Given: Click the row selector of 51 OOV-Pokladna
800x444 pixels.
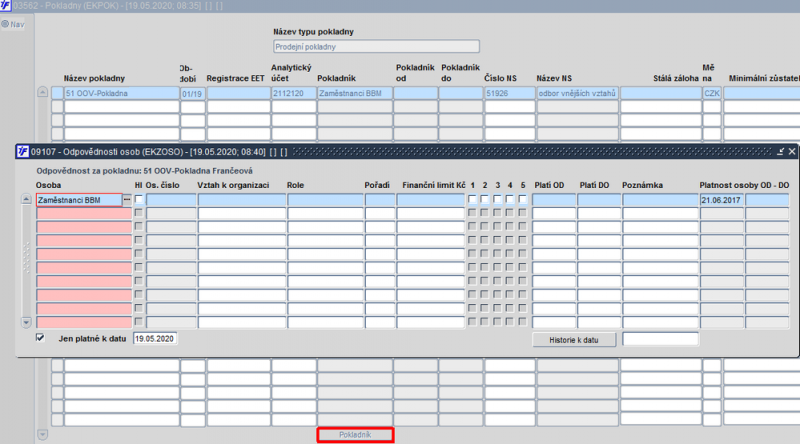Looking at the screenshot, I should [57, 93].
